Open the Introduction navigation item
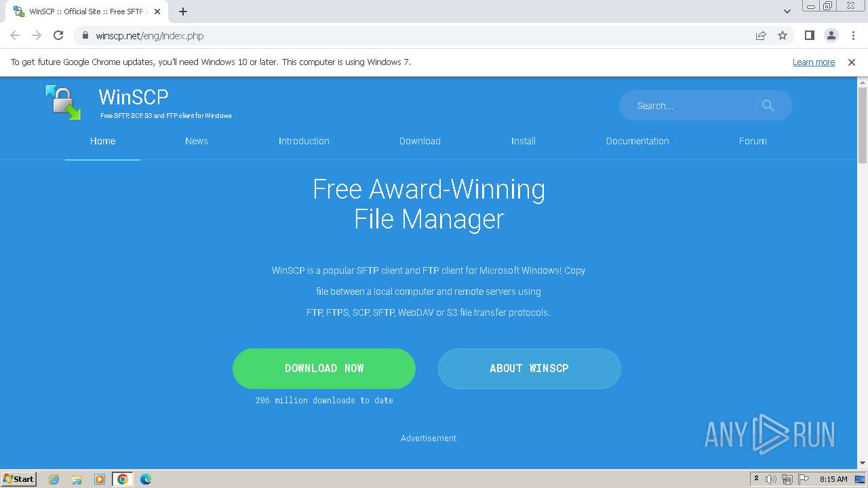 (304, 141)
